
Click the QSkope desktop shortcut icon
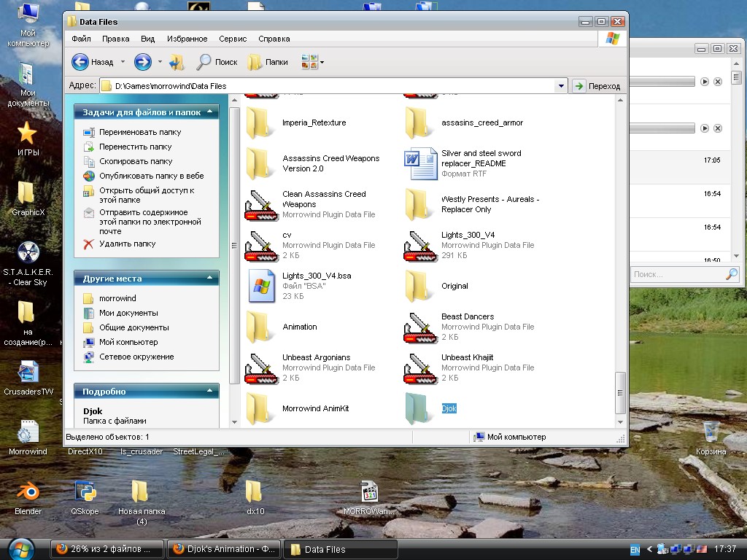tap(86, 492)
